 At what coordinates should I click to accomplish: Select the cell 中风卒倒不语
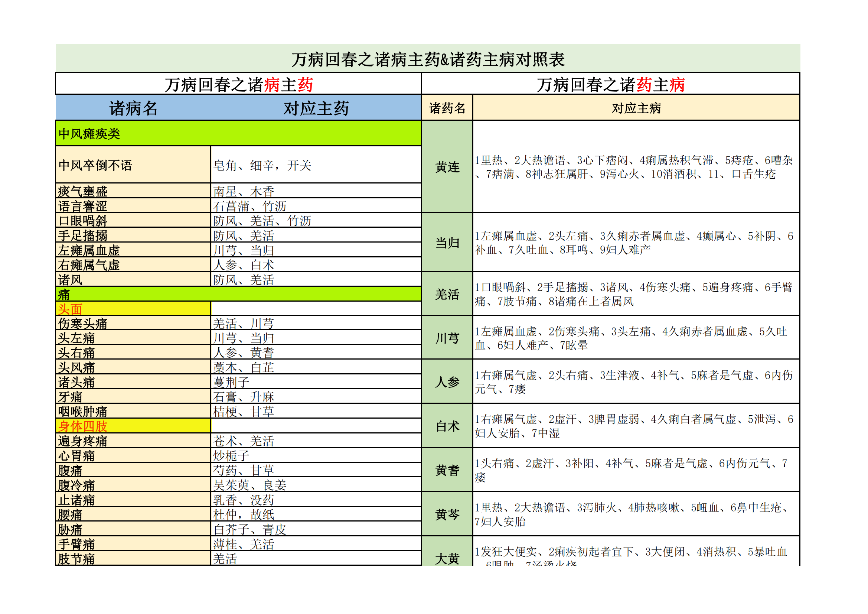133,165
